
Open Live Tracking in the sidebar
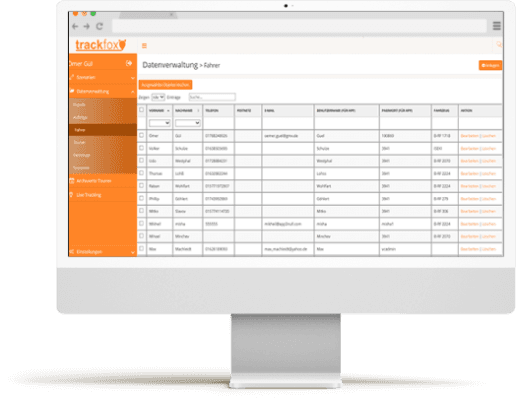tap(103, 195)
